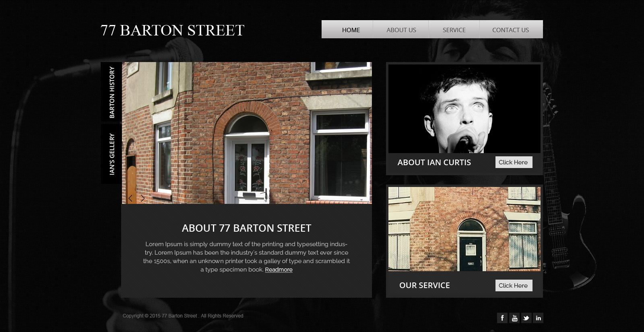The image size is (644, 332).
Task: Open the CONTACT US menu item
Action: 511,29
